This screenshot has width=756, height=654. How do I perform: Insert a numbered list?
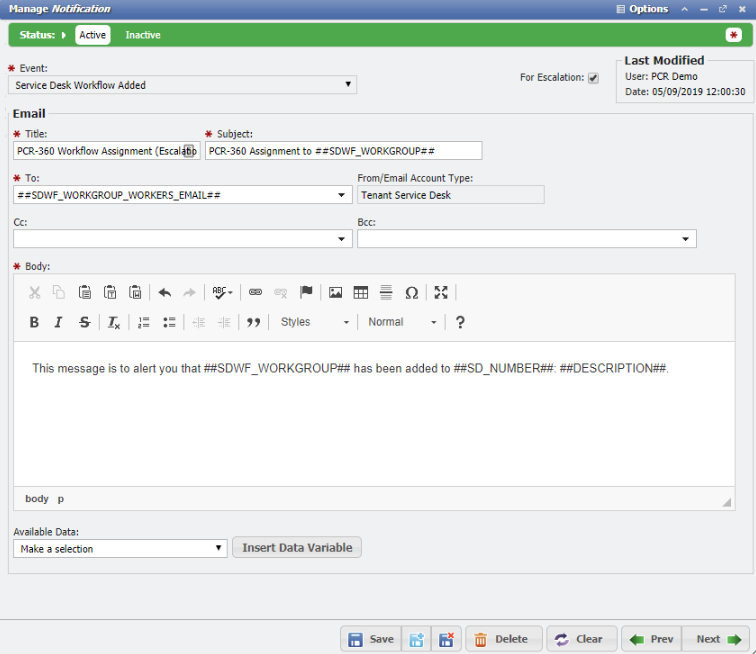pos(143,322)
